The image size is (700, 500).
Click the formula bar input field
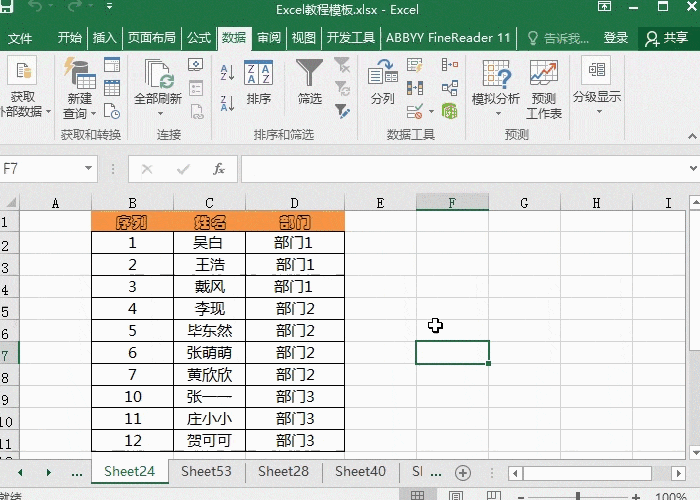click(463, 169)
